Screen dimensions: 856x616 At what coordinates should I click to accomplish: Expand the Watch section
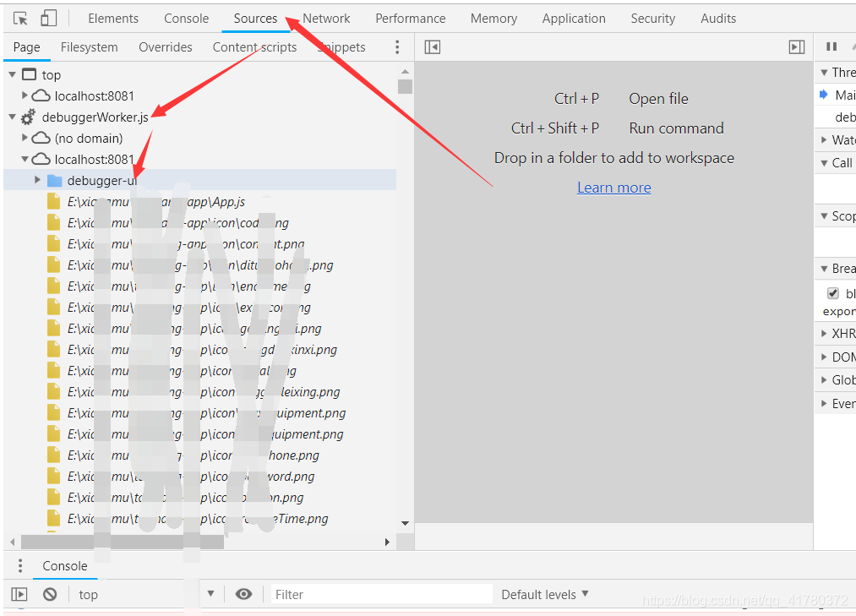(x=825, y=139)
